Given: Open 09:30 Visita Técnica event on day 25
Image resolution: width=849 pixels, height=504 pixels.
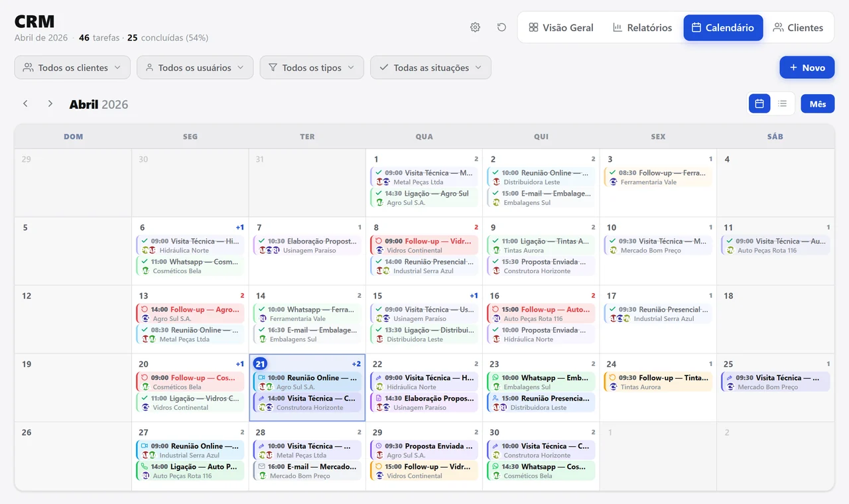Looking at the screenshot, I should pos(775,382).
